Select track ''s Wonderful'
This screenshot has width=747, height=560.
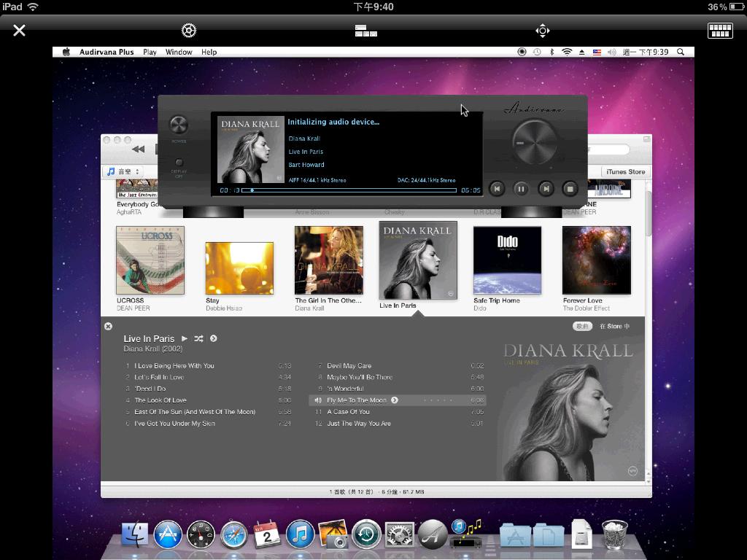[399, 389]
